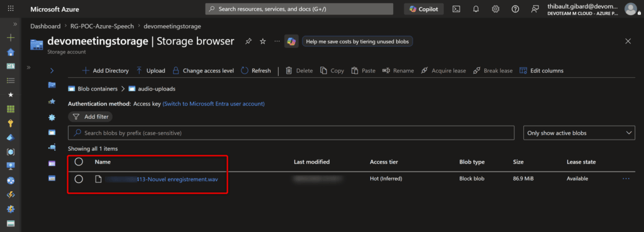644x232 pixels.
Task: Click Acquire lease
Action: (443, 70)
